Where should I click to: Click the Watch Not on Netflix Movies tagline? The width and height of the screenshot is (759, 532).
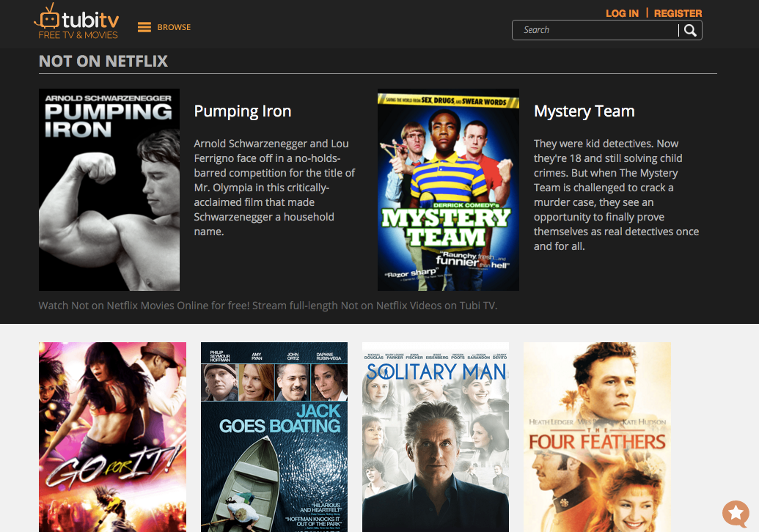268,306
